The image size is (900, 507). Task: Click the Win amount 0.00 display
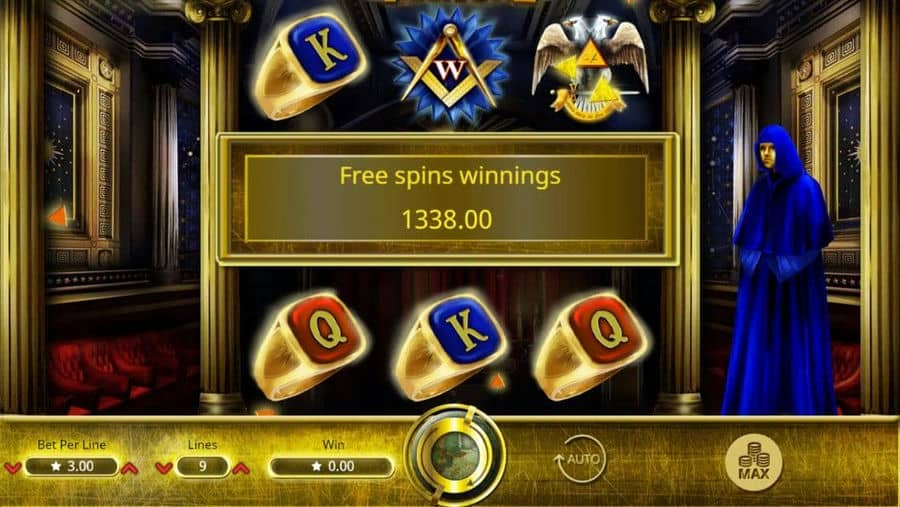pyautogui.click(x=332, y=466)
